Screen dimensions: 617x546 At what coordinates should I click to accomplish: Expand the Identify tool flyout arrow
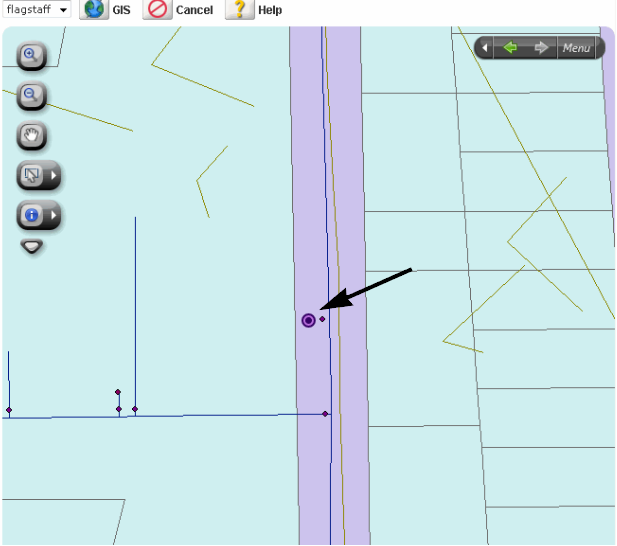[x=55, y=215]
